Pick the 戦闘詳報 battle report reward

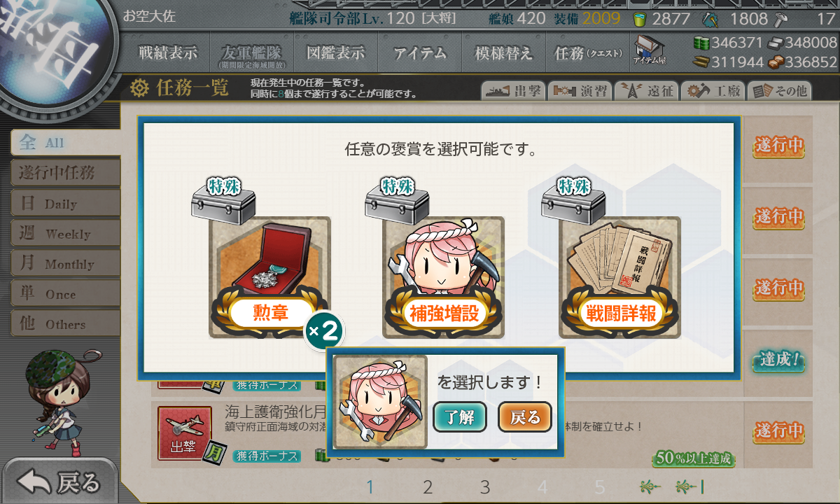click(x=619, y=278)
